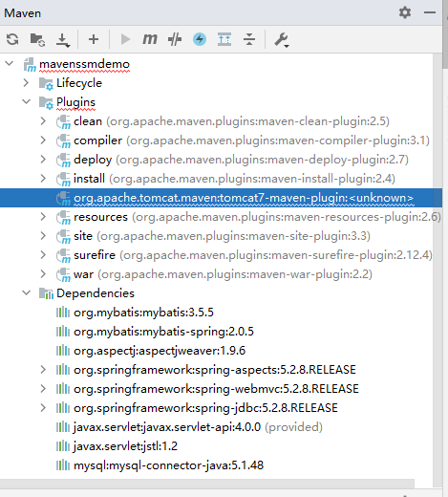
Task: Collapse the Dependencies node
Action: click(26, 292)
